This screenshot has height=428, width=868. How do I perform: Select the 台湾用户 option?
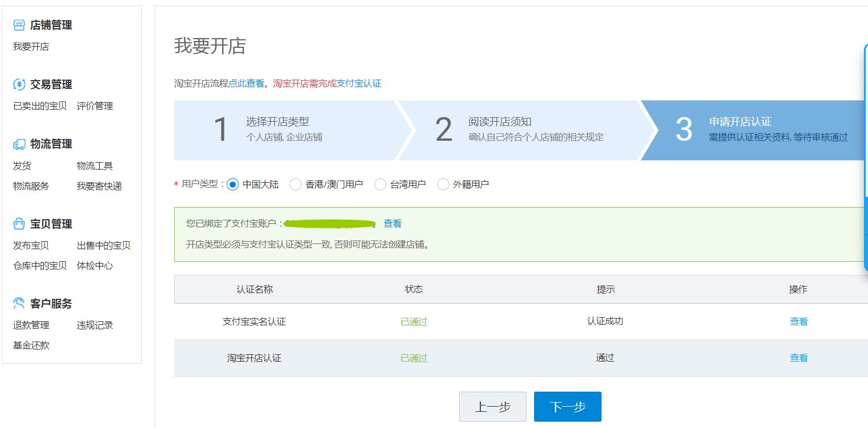pyautogui.click(x=380, y=183)
